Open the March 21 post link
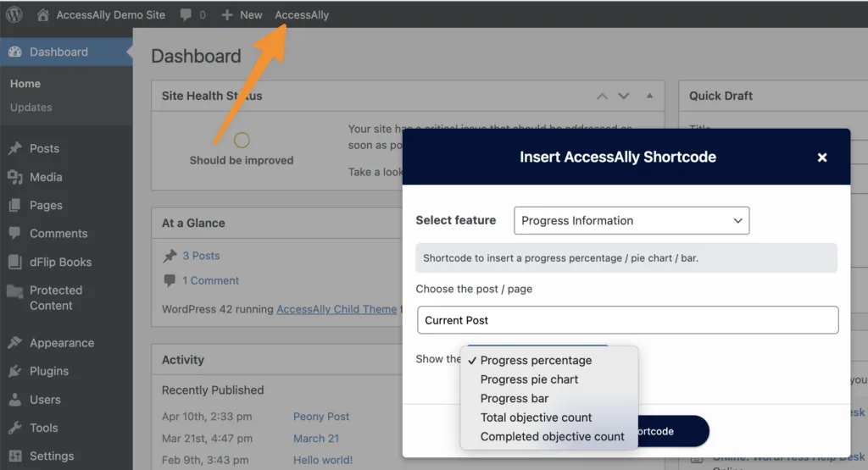Image resolution: width=868 pixels, height=470 pixels. (316, 439)
